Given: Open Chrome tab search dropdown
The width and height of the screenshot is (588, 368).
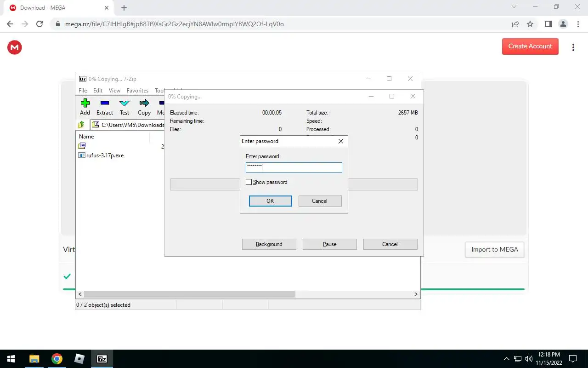Looking at the screenshot, I should click(x=514, y=7).
